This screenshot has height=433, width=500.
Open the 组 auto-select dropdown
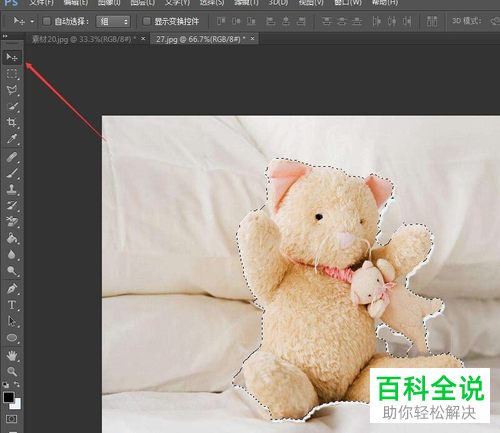coord(113,22)
